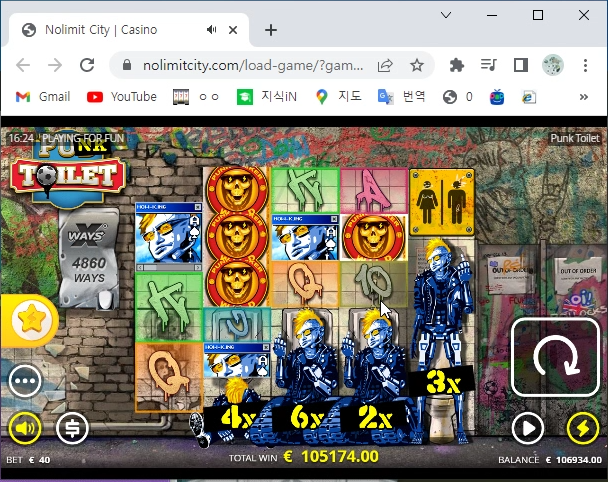The image size is (608, 482).
Task: Go back to the previous page
Action: point(23,65)
